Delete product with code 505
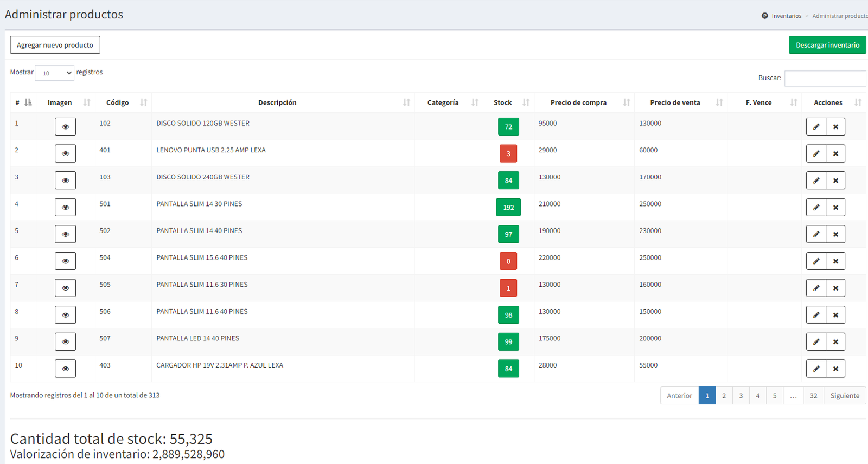This screenshot has width=868, height=464. pyautogui.click(x=835, y=288)
